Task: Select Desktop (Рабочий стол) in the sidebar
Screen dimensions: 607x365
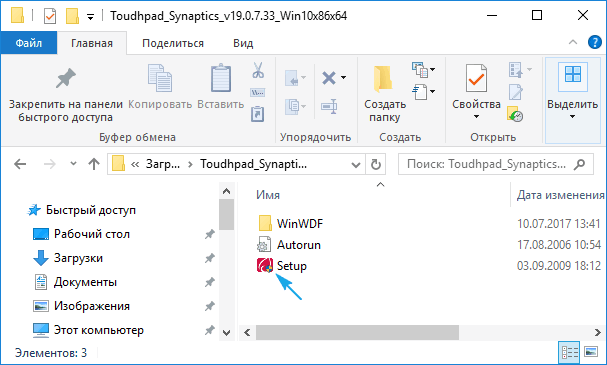Action: tap(92, 234)
